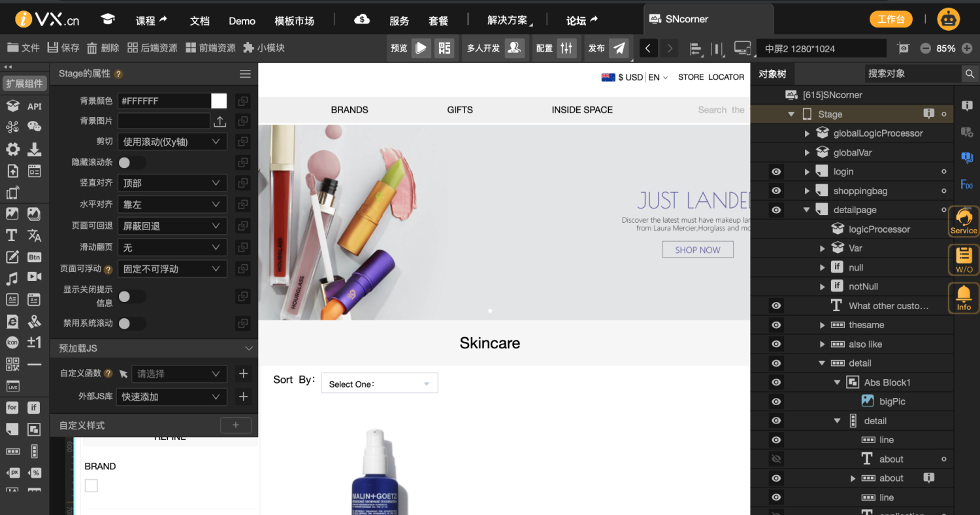Toggle the hide scrollbar switch
The width and height of the screenshot is (980, 515).
click(132, 163)
